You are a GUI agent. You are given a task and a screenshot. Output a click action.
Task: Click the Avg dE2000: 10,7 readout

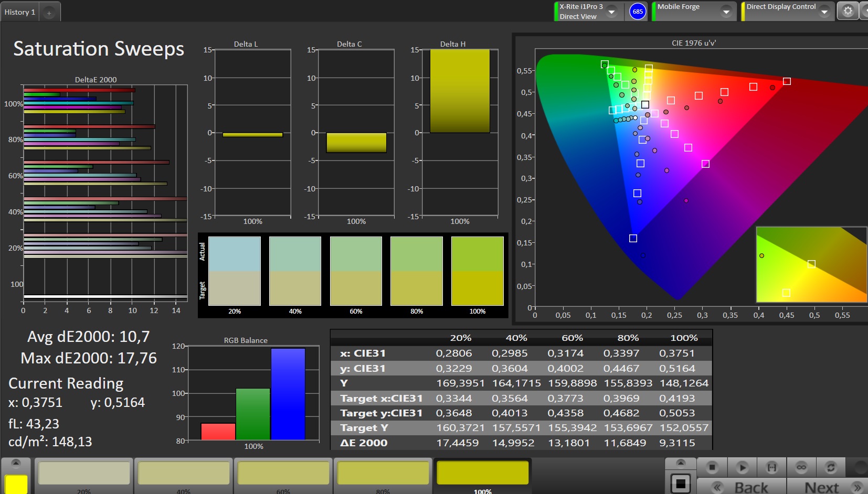click(89, 337)
